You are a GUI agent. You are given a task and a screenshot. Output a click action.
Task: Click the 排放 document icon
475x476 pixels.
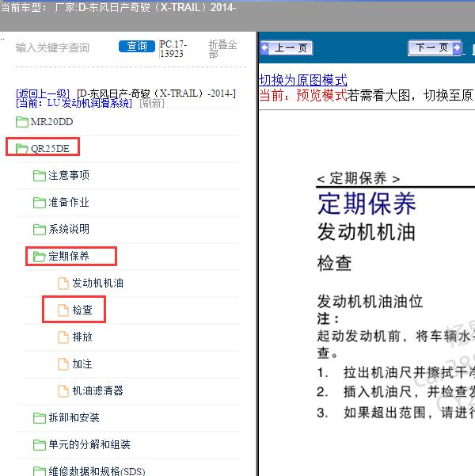pyautogui.click(x=63, y=337)
